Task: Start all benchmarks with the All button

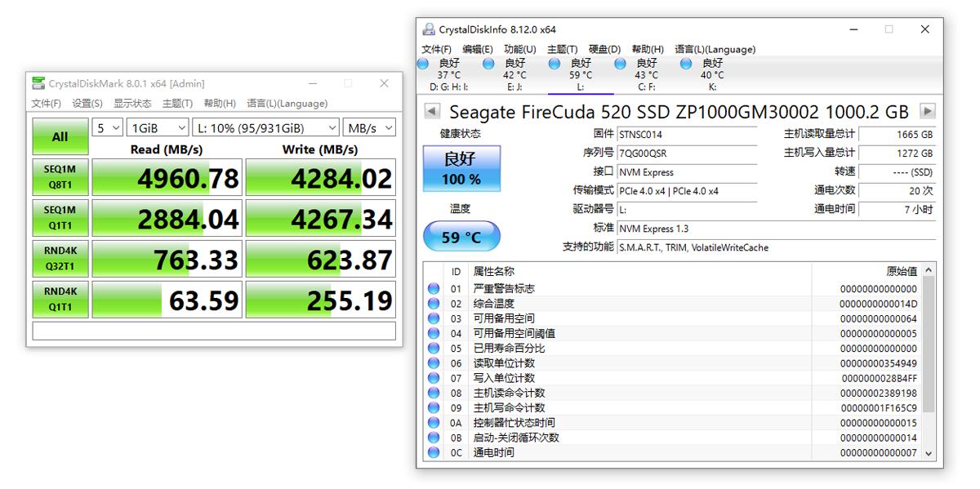Action: 60,136
